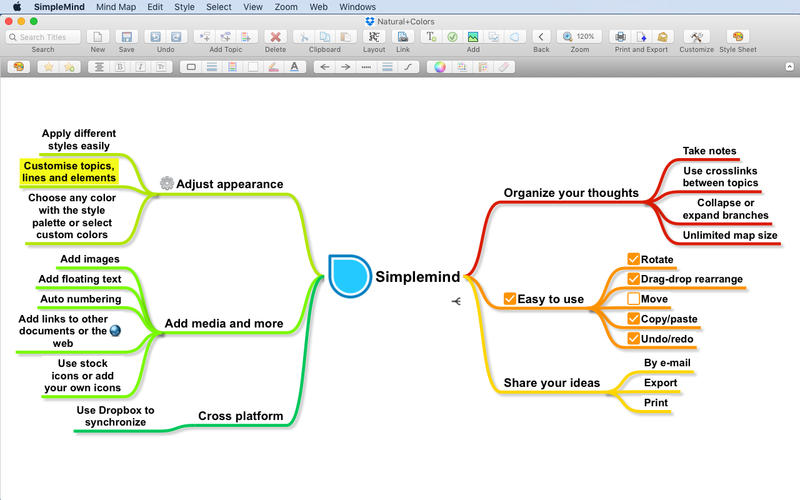Image resolution: width=800 pixels, height=500 pixels.
Task: Open the Web menu
Action: (x=318, y=7)
